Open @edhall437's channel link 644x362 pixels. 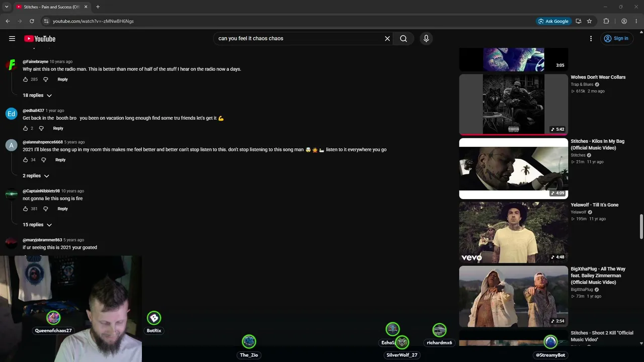[33, 111]
